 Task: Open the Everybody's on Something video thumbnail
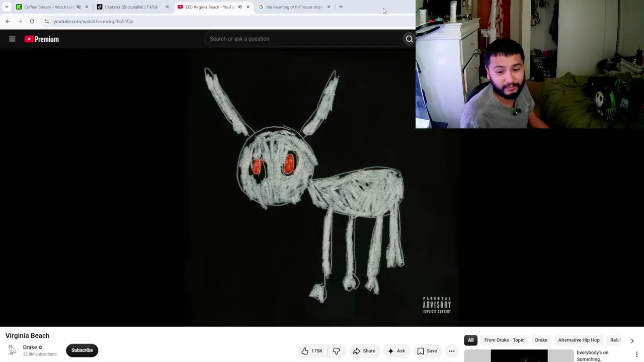point(519,355)
